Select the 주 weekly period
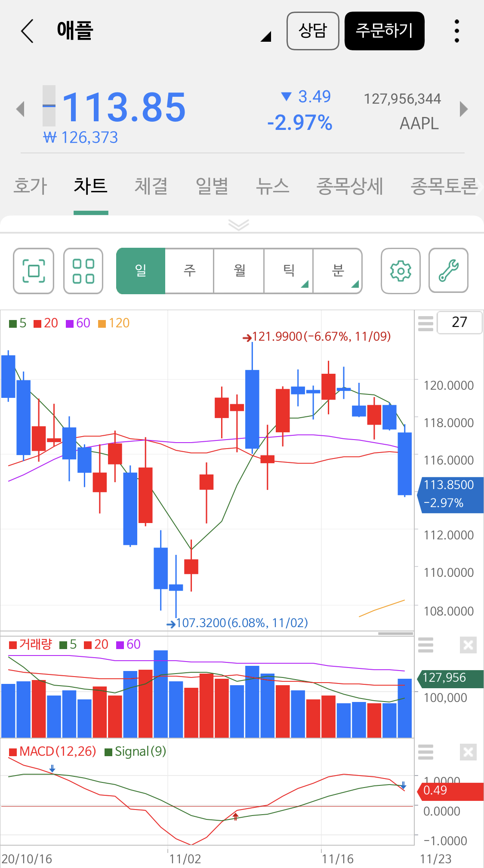Screen dimensions: 484x868 click(189, 271)
